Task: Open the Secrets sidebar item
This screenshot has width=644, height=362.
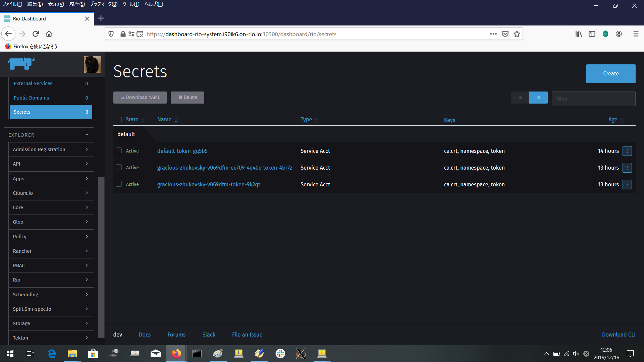Action: [51, 112]
